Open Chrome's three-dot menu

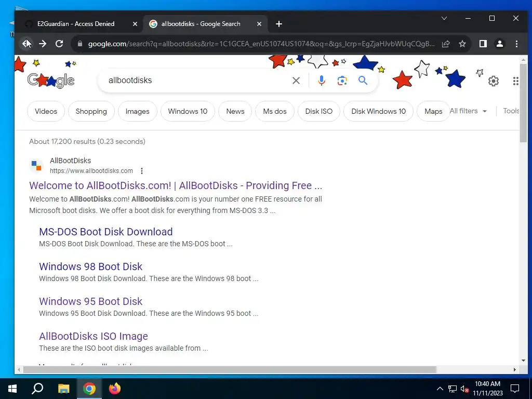pos(516,44)
